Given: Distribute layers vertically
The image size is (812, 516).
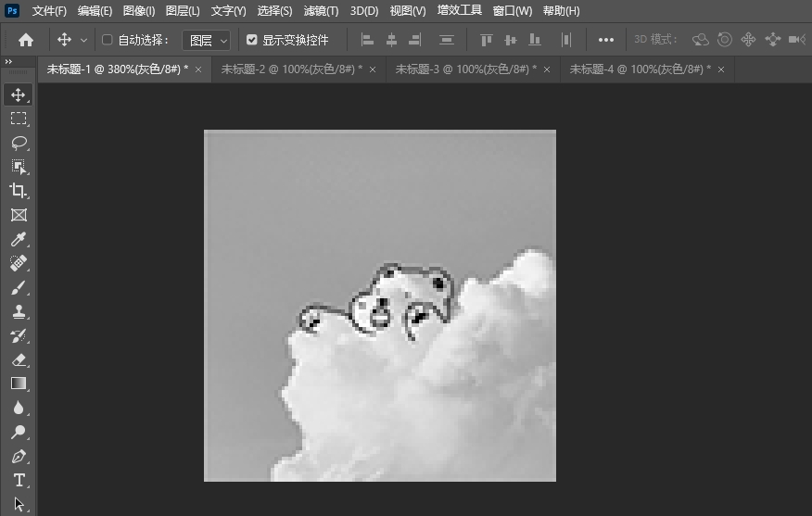Looking at the screenshot, I should (x=447, y=40).
